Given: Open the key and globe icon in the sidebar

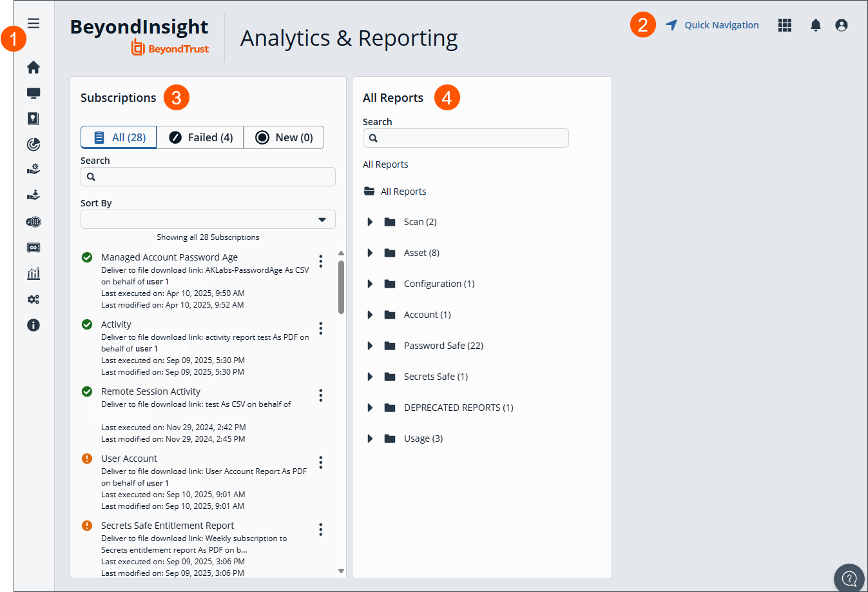Looking at the screenshot, I should tap(34, 222).
